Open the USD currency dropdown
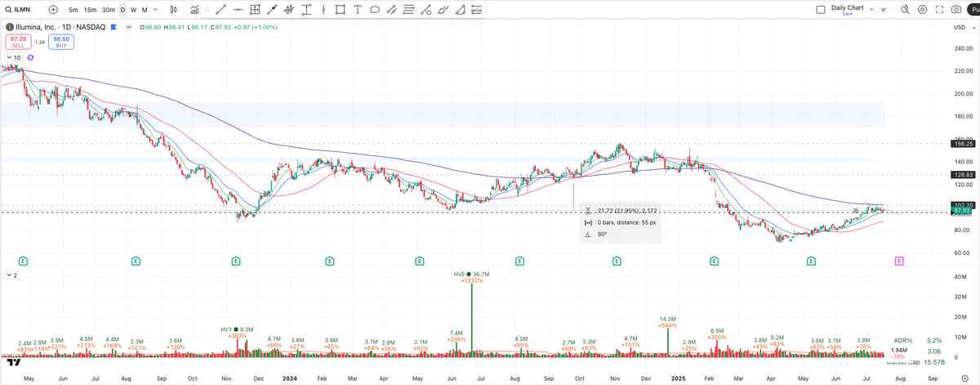This screenshot has width=980, height=385. [x=965, y=27]
